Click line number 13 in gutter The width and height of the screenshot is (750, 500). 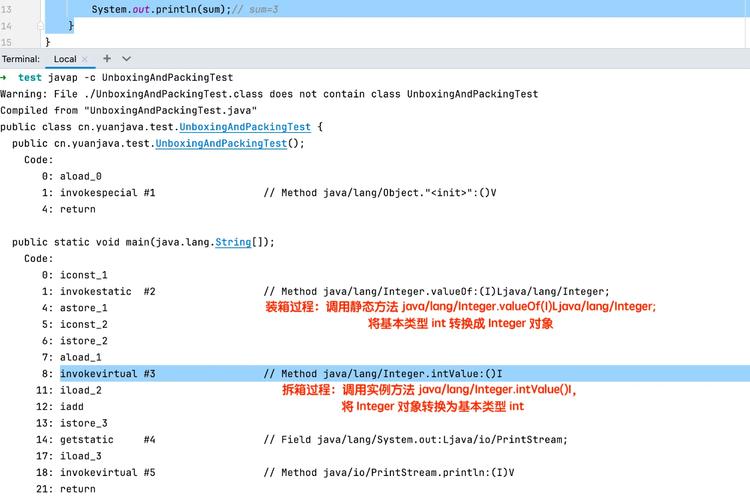(6, 9)
